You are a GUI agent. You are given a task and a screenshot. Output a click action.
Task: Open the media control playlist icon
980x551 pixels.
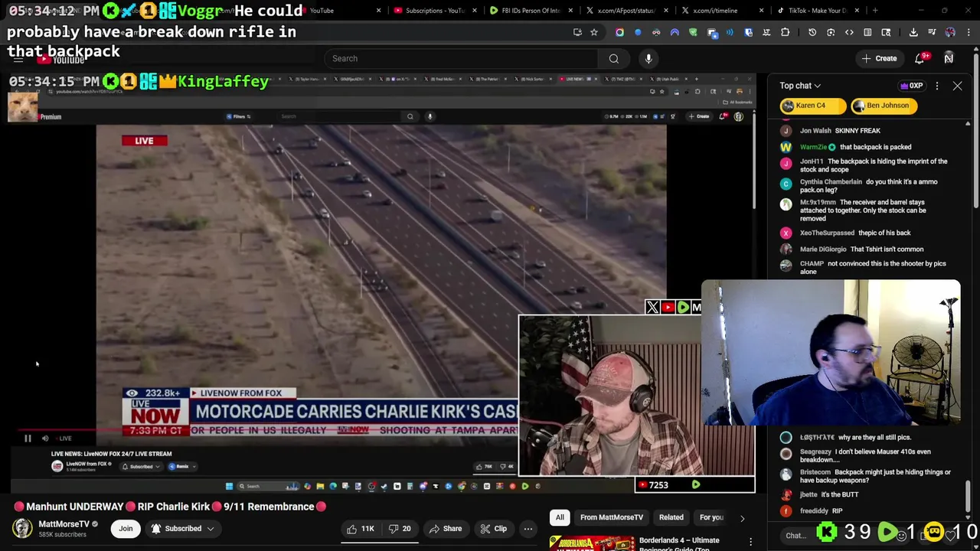pyautogui.click(x=932, y=32)
